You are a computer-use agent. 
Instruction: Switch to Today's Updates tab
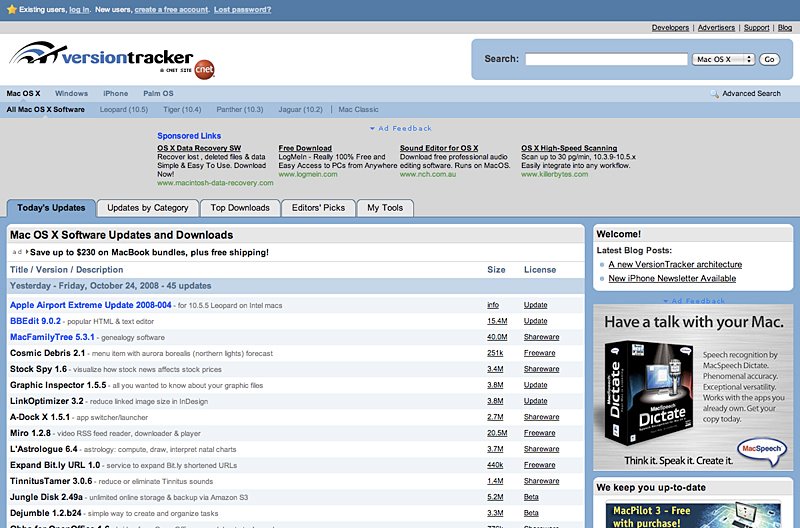click(x=51, y=208)
